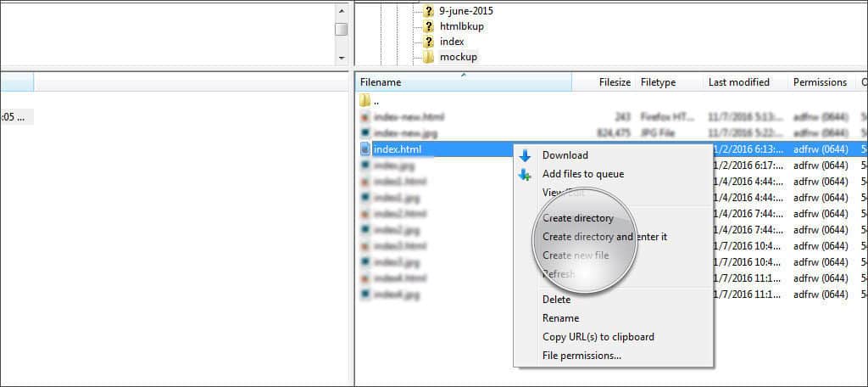
Task: Click the index-new.jpg image file icon
Action: point(364,133)
